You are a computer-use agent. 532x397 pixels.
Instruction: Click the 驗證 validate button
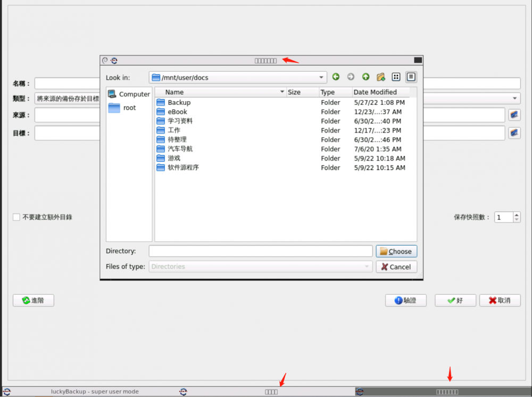(x=405, y=300)
